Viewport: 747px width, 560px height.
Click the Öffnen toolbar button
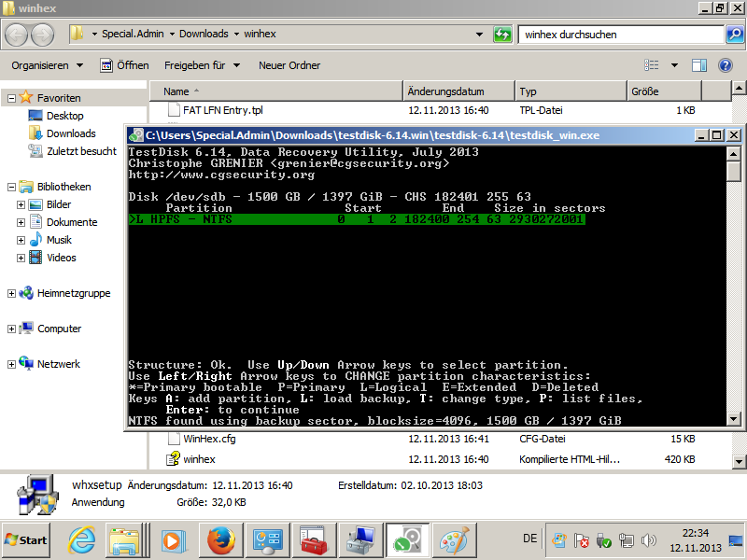click(124, 65)
